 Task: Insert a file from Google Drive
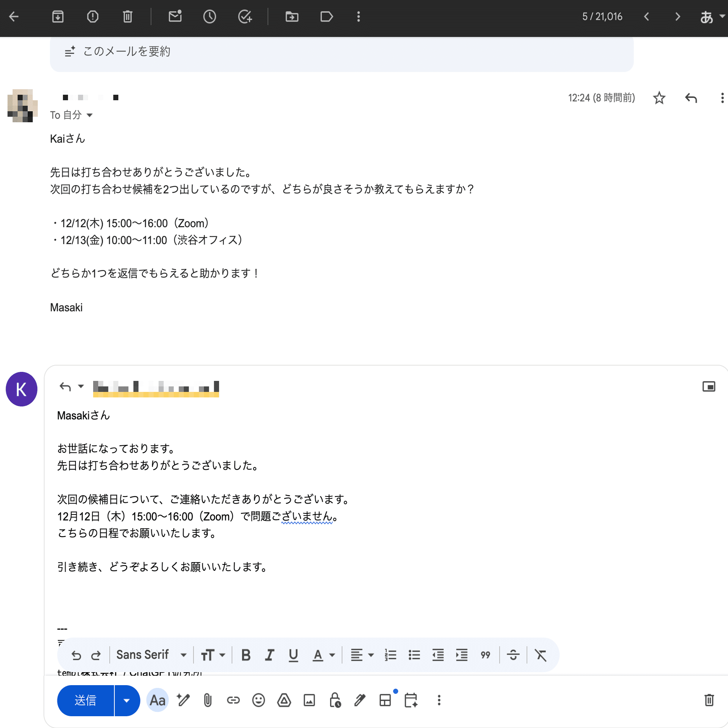click(x=284, y=700)
